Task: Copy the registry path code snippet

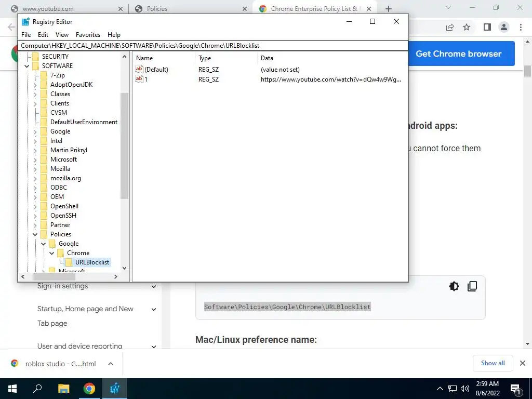Action: [472, 286]
